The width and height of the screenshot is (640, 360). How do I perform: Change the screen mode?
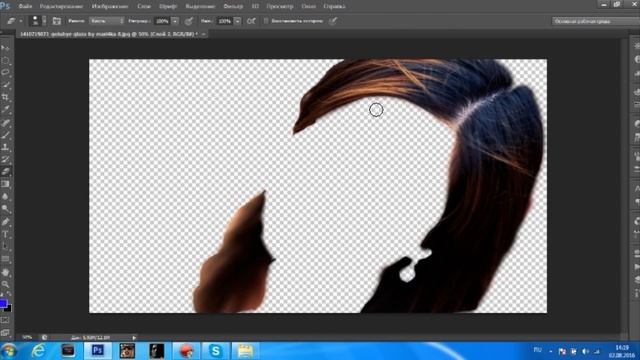pyautogui.click(x=5, y=333)
